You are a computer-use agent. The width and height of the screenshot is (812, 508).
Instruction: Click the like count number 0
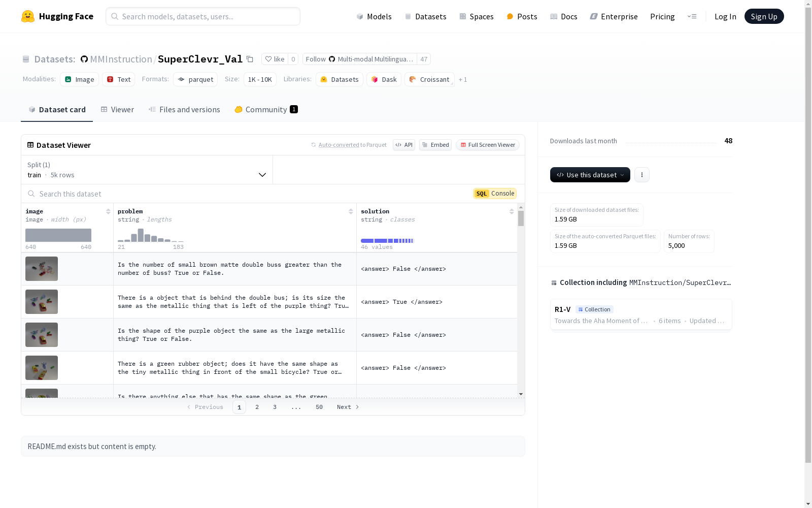click(x=293, y=59)
